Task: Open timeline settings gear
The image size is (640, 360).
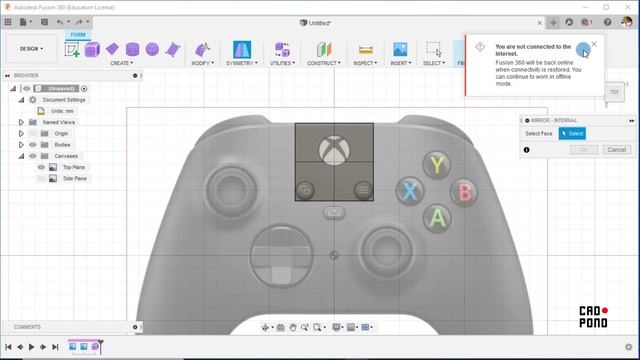Action: coord(629,347)
